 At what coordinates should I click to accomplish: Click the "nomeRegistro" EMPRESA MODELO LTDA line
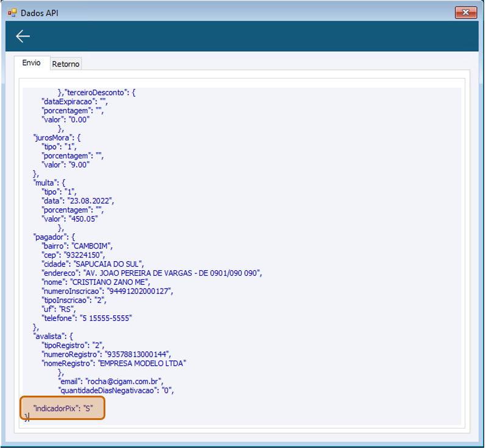tap(114, 363)
